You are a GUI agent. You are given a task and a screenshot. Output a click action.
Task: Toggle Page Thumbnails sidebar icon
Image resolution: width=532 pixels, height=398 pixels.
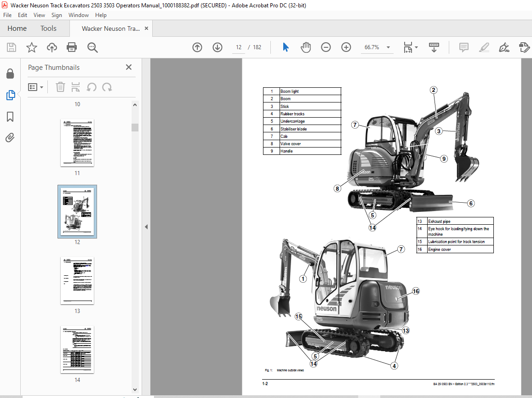click(x=11, y=95)
